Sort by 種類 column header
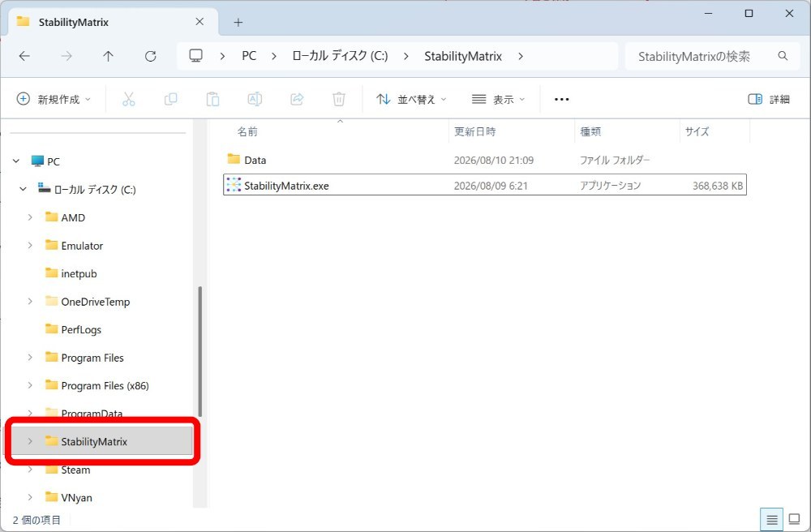Viewport: 811px width, 532px height. pyautogui.click(x=590, y=132)
